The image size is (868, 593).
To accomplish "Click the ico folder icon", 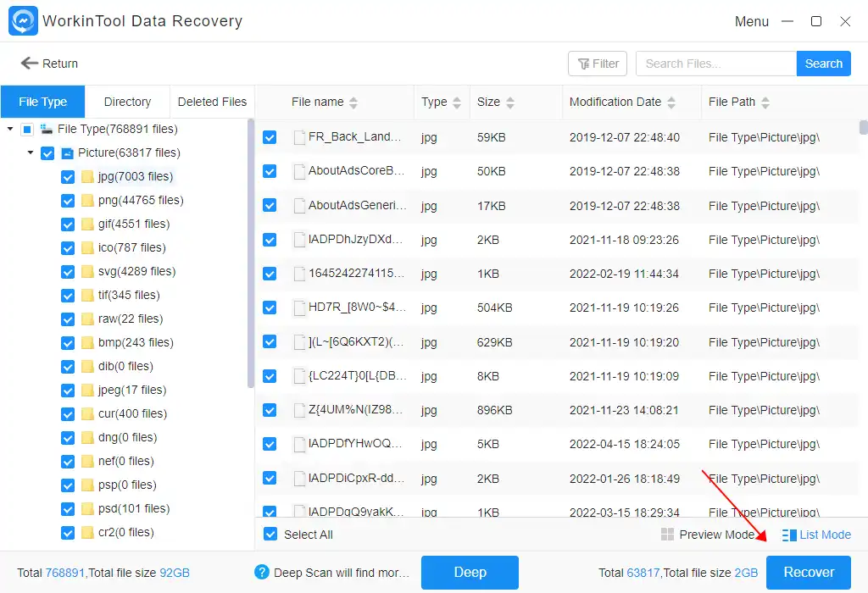I will (87, 248).
